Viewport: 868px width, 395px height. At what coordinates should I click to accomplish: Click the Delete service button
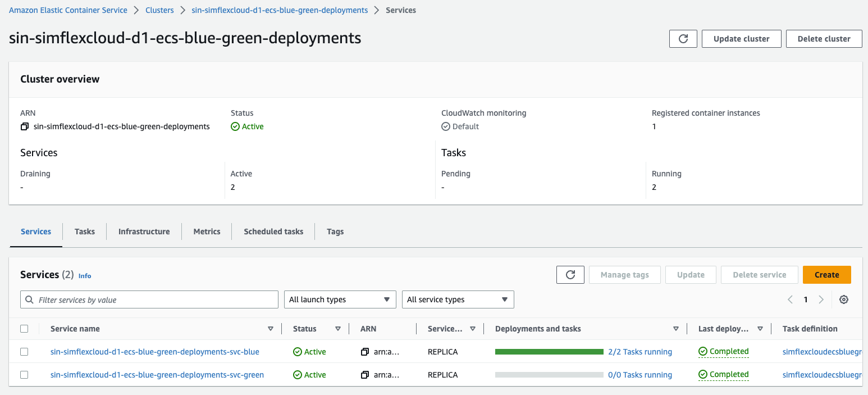pyautogui.click(x=760, y=275)
